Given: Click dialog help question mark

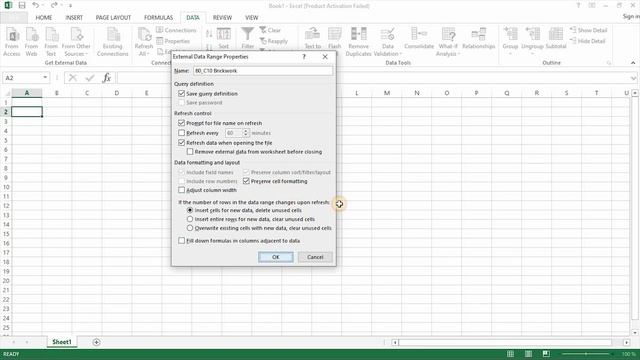Looking at the screenshot, I should pyautogui.click(x=304, y=57).
